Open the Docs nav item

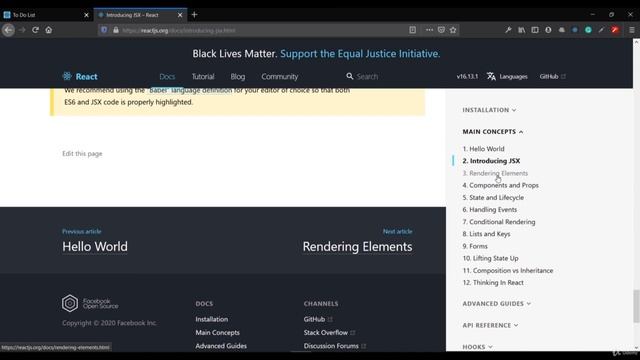[x=167, y=76]
